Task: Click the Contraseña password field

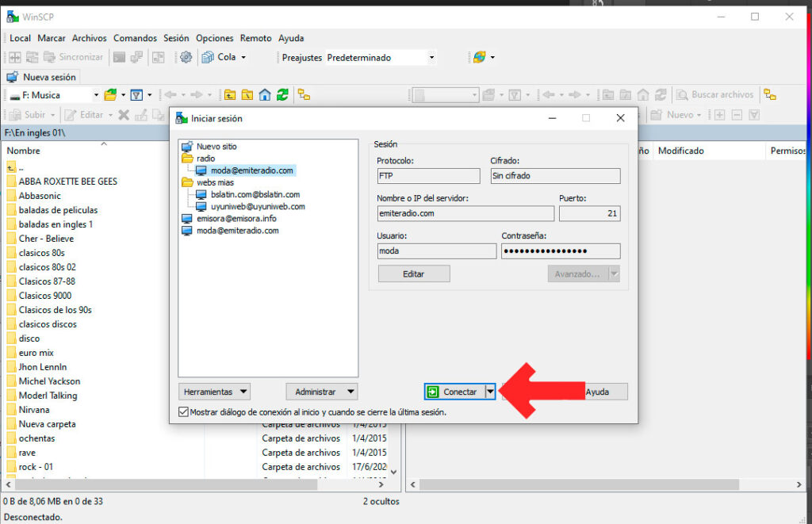Action: point(561,251)
